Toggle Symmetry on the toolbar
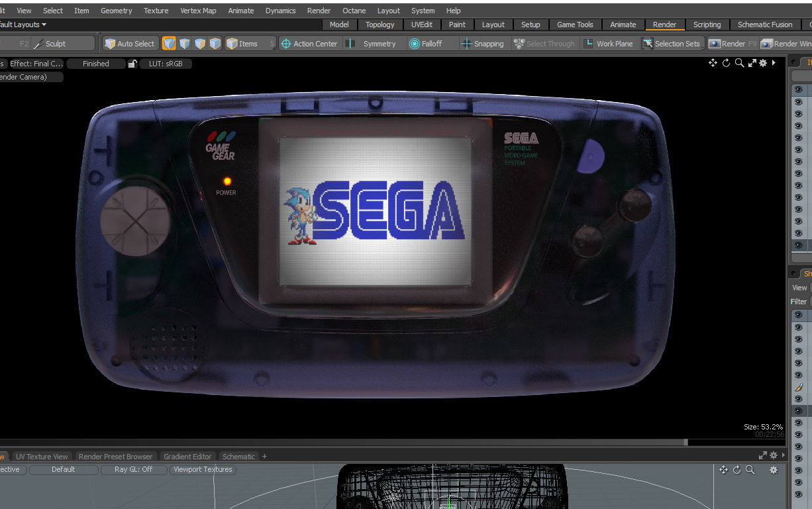The image size is (812, 509). click(x=372, y=44)
